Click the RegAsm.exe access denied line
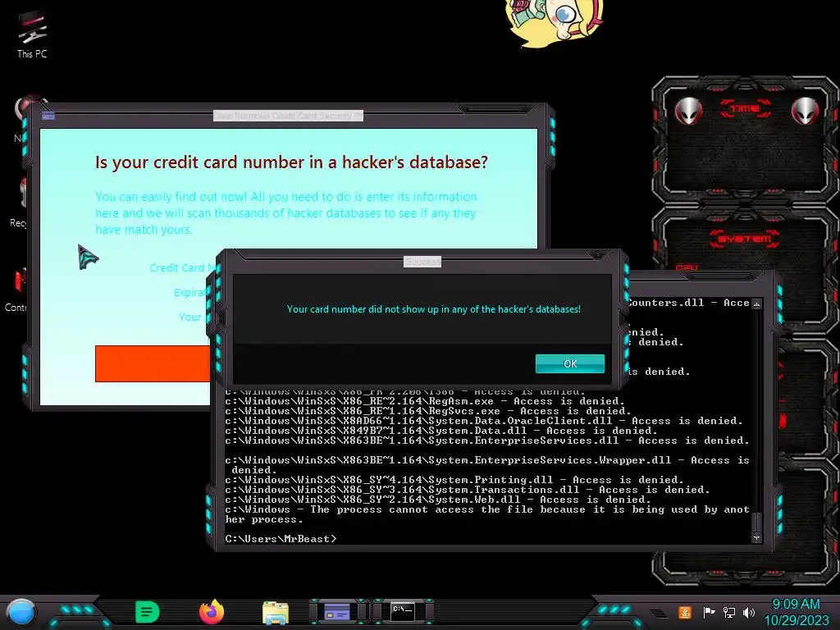The height and width of the screenshot is (630, 840). [425, 400]
